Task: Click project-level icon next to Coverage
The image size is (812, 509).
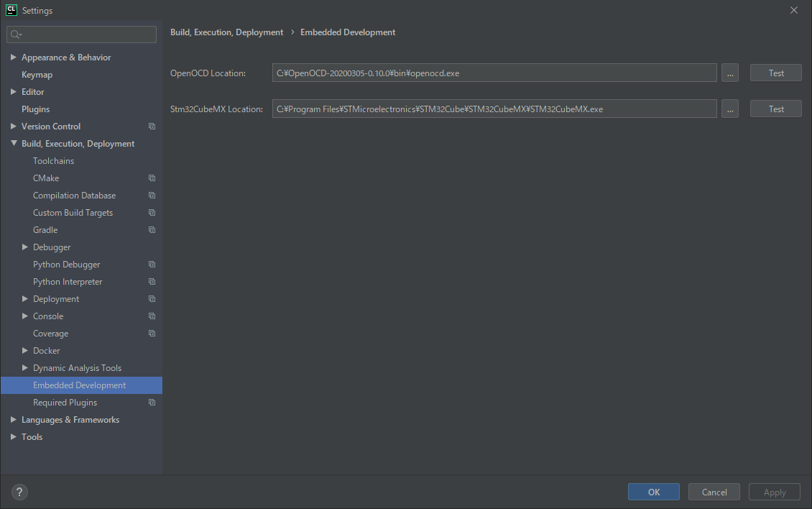Action: point(152,334)
